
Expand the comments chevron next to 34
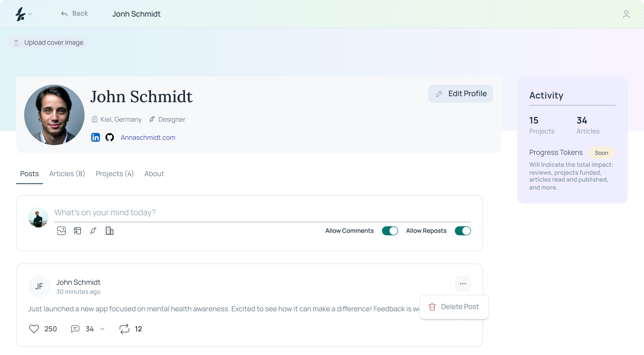click(x=102, y=329)
